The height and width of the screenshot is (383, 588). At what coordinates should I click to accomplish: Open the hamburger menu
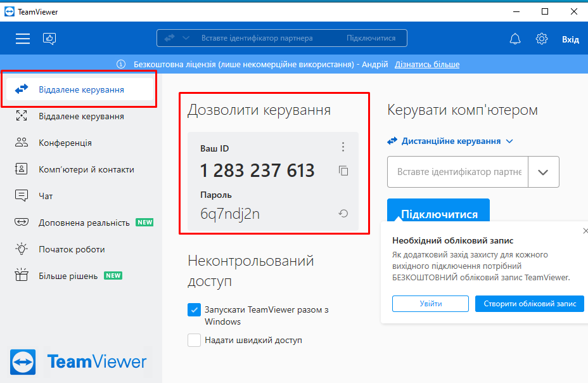coord(23,38)
